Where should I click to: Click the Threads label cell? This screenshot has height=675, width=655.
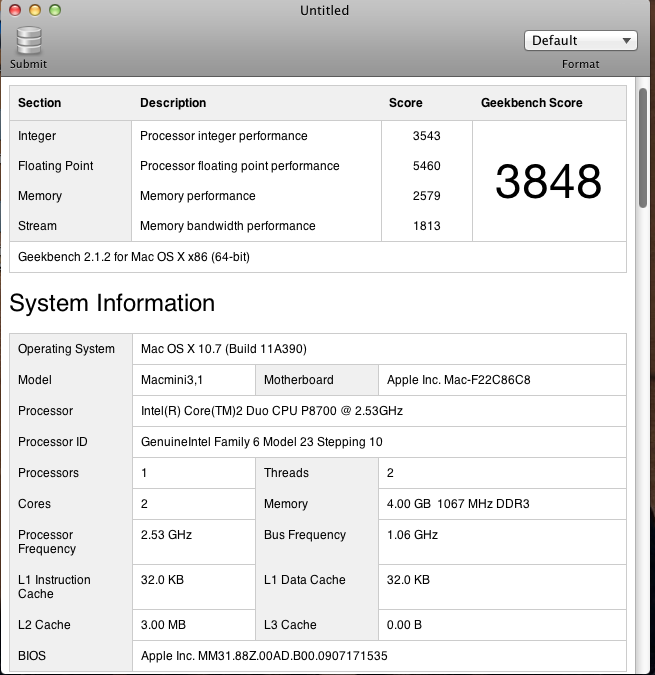point(286,473)
